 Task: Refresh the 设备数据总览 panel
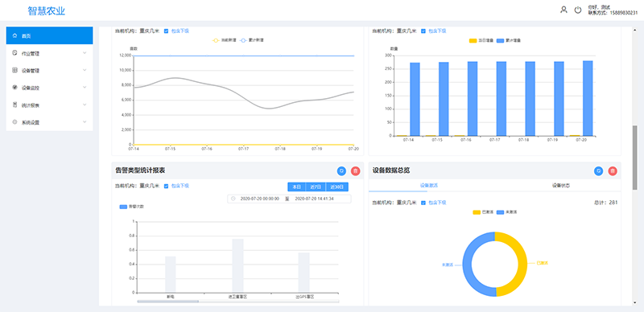point(598,170)
